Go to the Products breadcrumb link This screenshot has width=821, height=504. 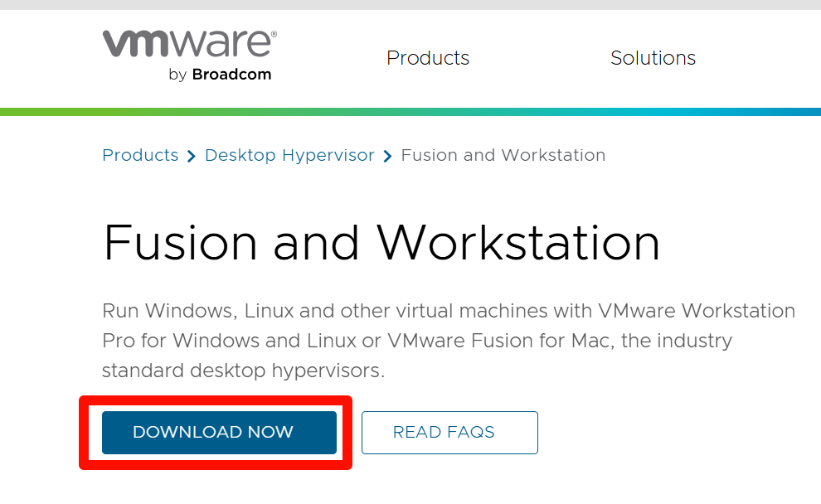point(140,156)
